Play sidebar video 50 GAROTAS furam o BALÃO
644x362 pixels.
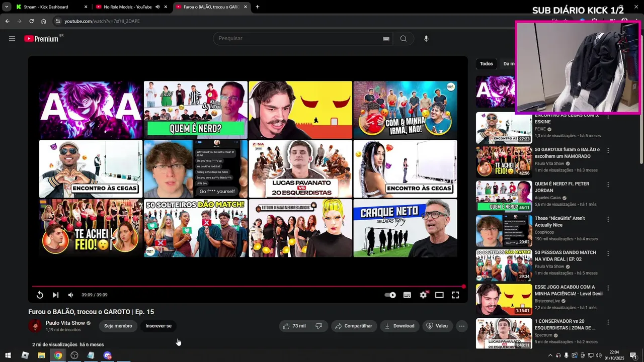pyautogui.click(x=504, y=162)
